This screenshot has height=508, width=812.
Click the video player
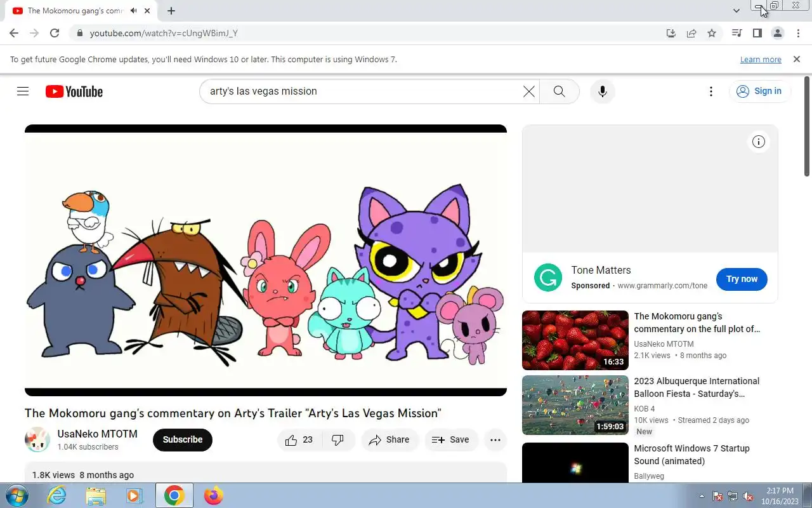click(266, 260)
